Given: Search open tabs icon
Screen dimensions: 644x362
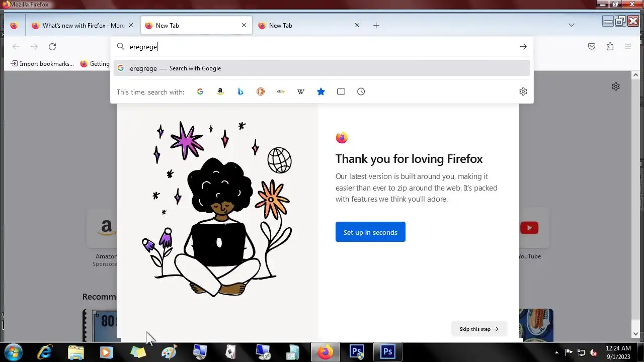Looking at the screenshot, I should click(341, 92).
